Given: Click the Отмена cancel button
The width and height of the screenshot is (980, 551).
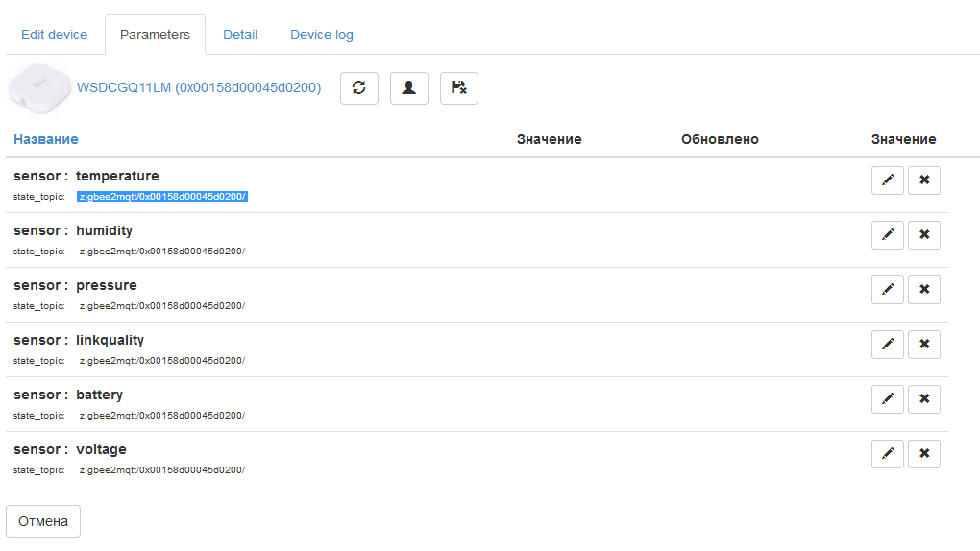Looking at the screenshot, I should pos(43,521).
